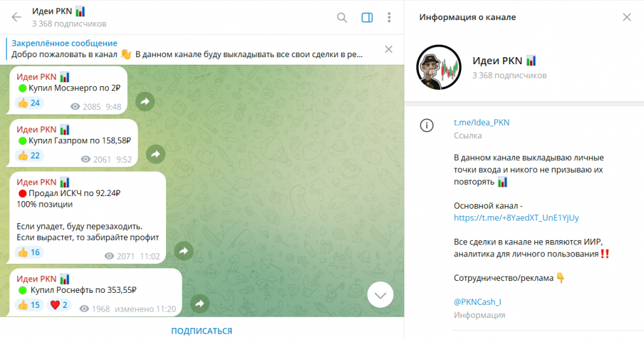
Task: Open the pinned welcome message
Action: coord(187,49)
